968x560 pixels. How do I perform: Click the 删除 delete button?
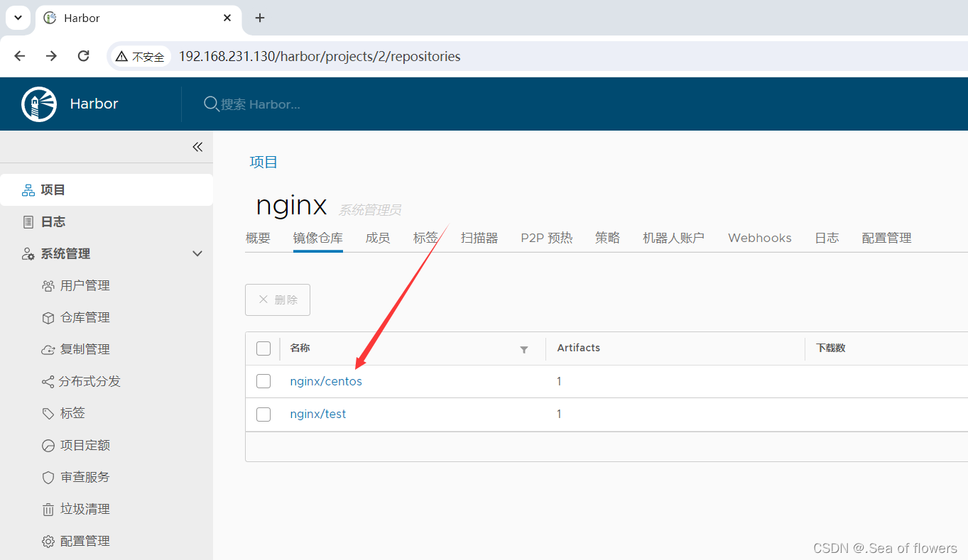278,300
